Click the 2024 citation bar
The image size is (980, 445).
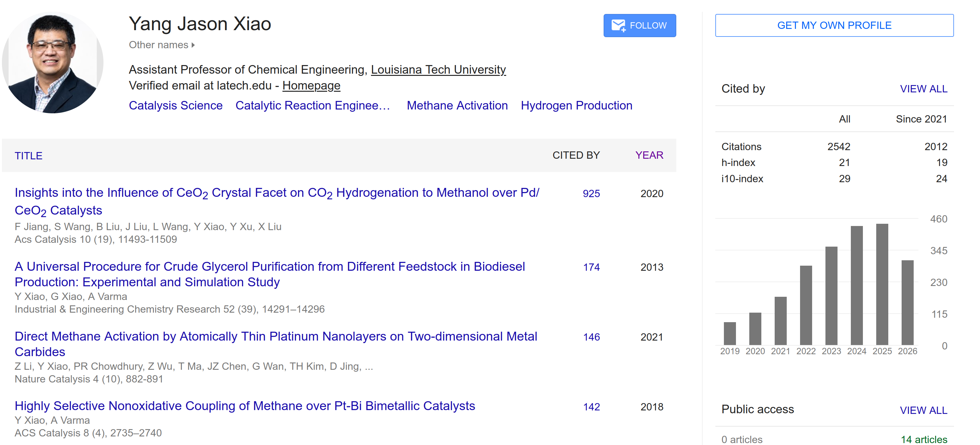(x=856, y=285)
